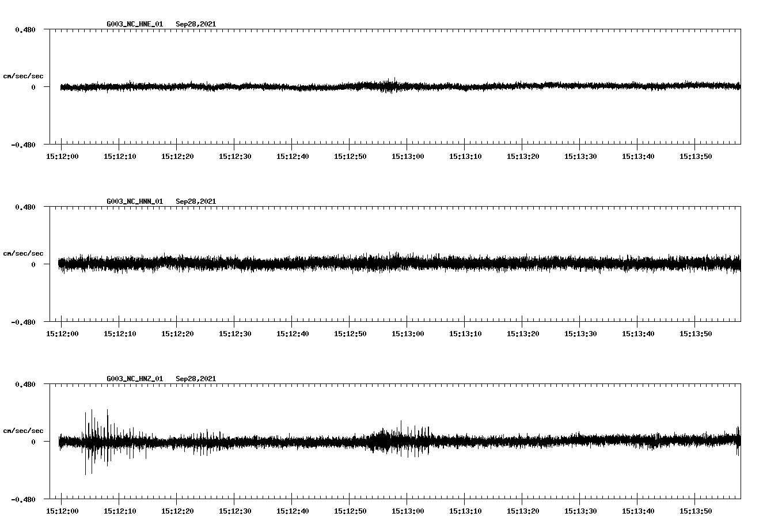
Task: Click 15:12:10 time label under HNZ plot
Action: pyautogui.click(x=120, y=511)
